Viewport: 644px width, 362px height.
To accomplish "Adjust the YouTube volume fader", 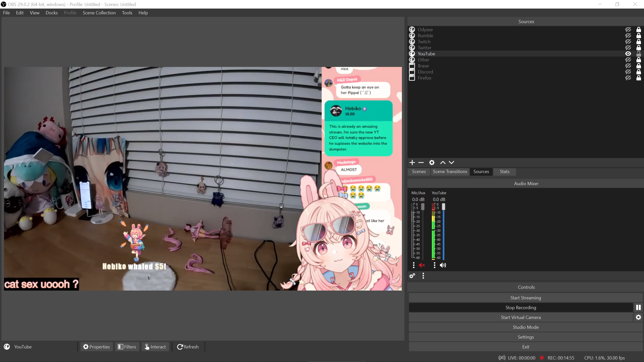I will pyautogui.click(x=443, y=207).
